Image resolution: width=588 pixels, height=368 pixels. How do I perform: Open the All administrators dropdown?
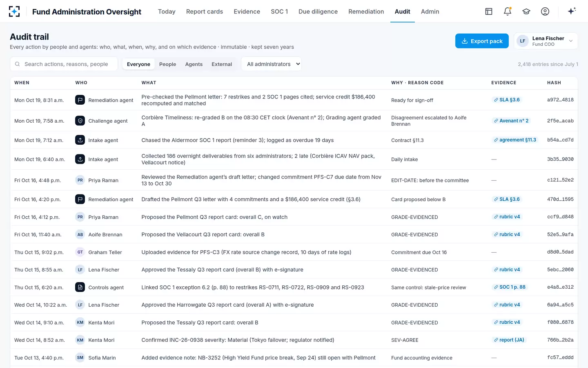point(272,64)
